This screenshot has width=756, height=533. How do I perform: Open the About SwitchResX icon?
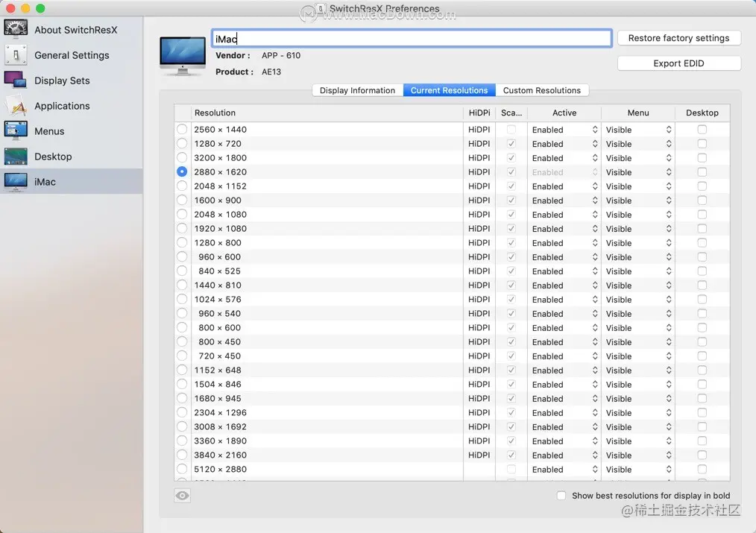16,29
